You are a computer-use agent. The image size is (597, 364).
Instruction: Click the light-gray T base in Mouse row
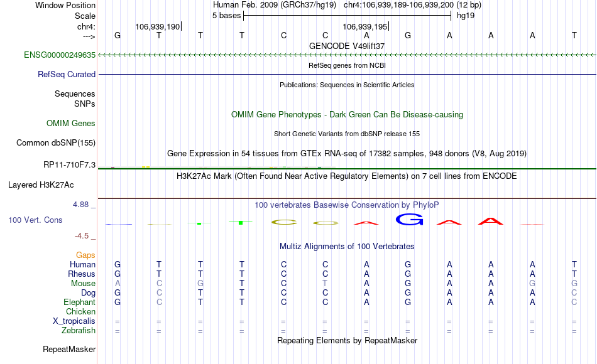325,284
